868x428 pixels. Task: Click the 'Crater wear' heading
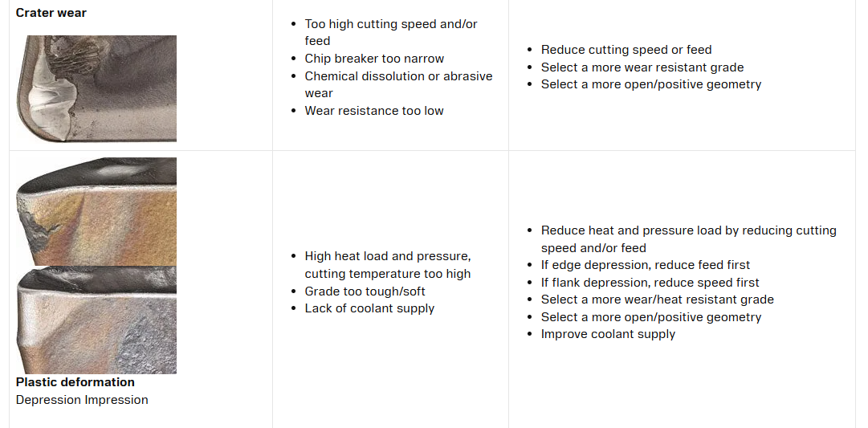point(51,13)
